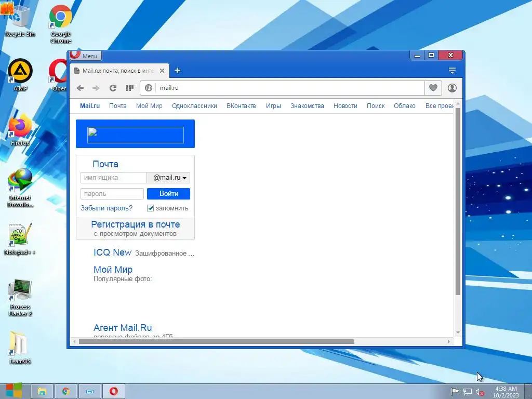532x399 pixels.
Task: Select Internet Download Manager desktop icon
Action: (20, 188)
